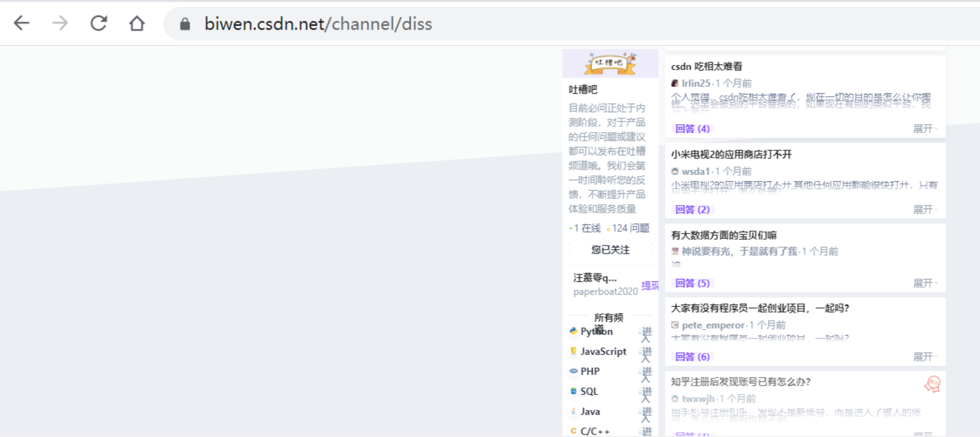The height and width of the screenshot is (437, 980).
Task: Open author 神说要有光，于是就有了我 profile
Action: click(739, 251)
